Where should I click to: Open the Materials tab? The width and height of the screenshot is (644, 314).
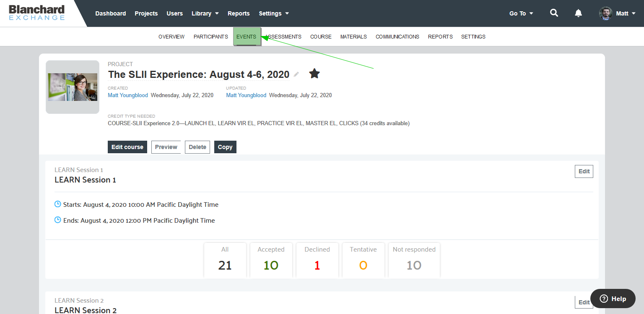(x=353, y=37)
